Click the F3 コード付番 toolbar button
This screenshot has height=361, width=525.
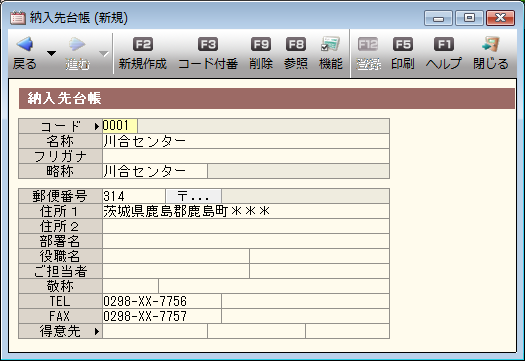[x=208, y=54]
